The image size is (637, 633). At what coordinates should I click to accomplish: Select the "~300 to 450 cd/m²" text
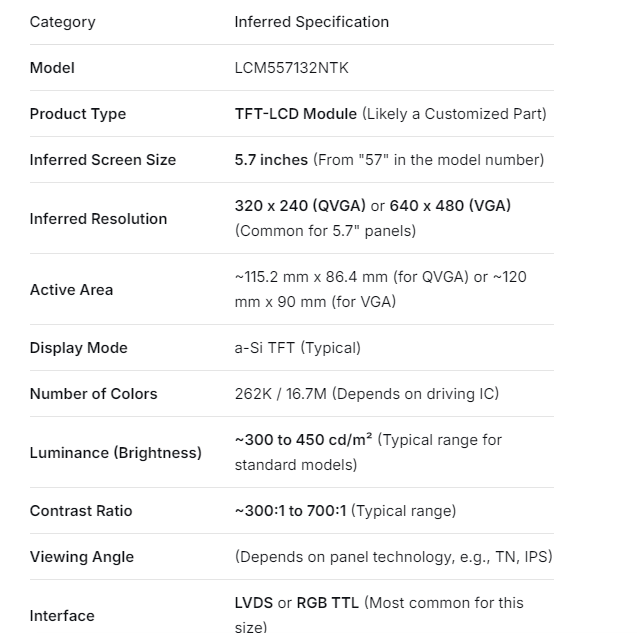(304, 440)
